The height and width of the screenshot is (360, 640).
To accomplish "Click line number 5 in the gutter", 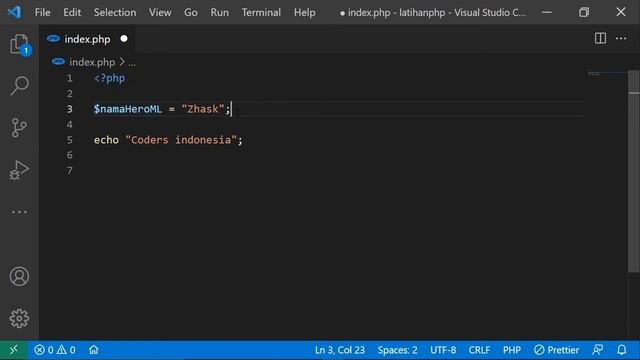I will 70,140.
